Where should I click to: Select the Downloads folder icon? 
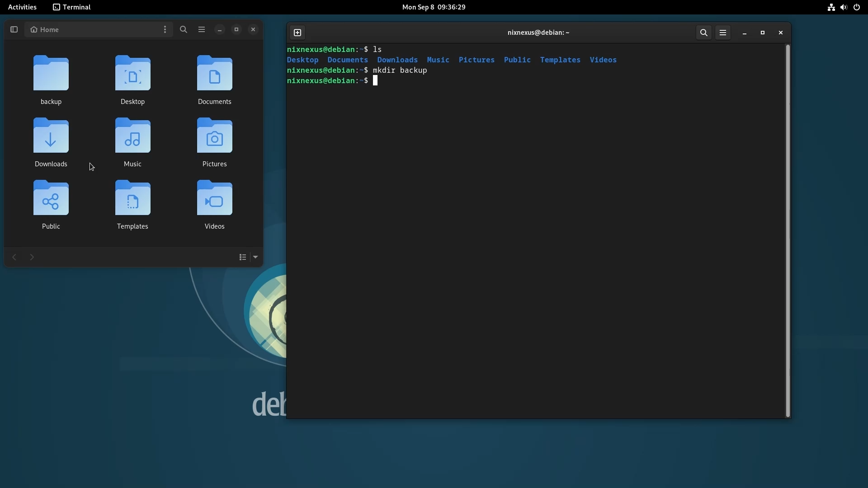click(x=51, y=137)
